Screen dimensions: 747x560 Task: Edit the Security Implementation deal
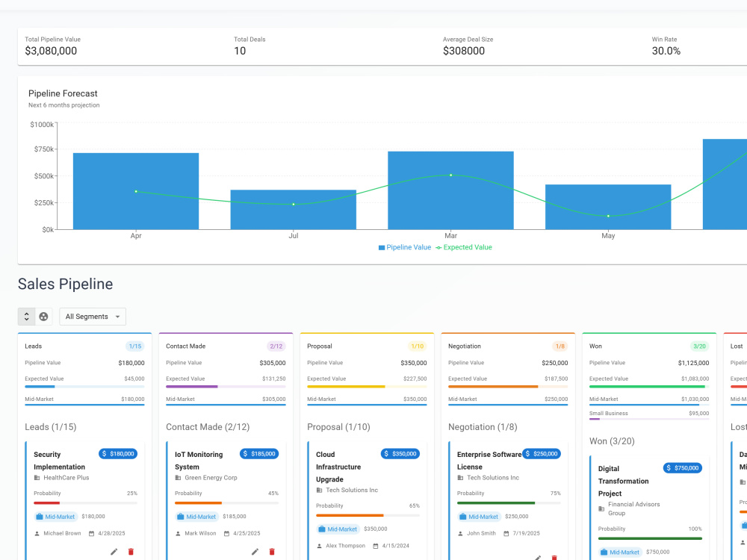pyautogui.click(x=114, y=552)
